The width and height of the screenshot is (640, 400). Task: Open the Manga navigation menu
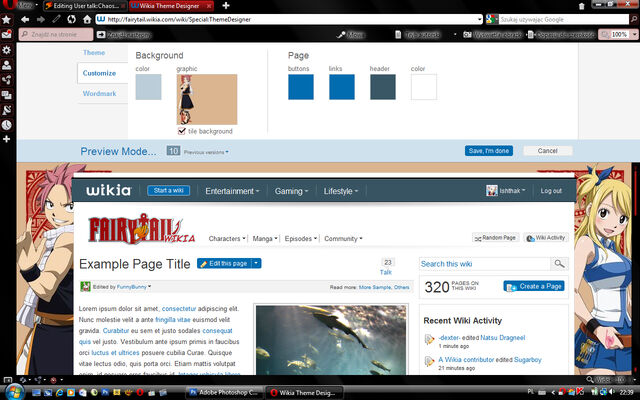(265, 239)
